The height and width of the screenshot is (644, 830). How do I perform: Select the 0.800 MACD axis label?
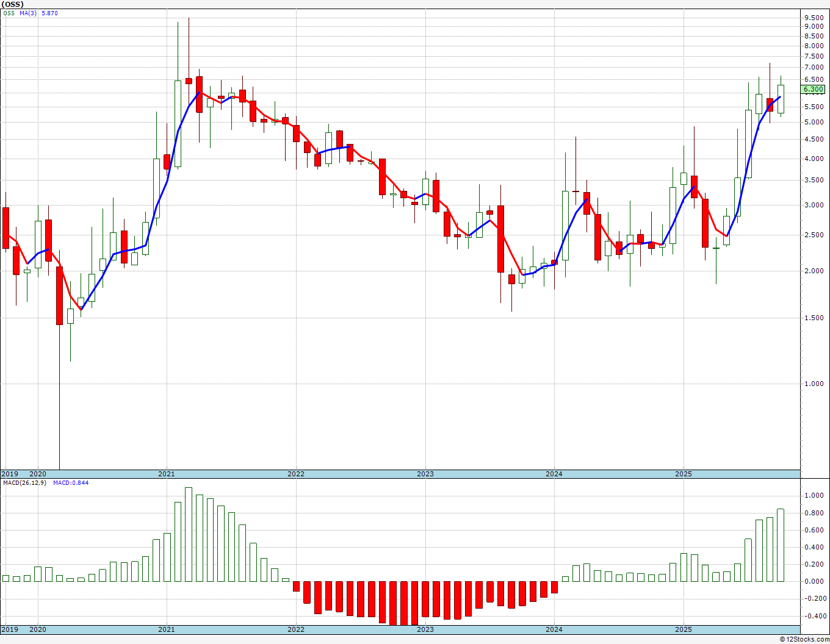[814, 513]
